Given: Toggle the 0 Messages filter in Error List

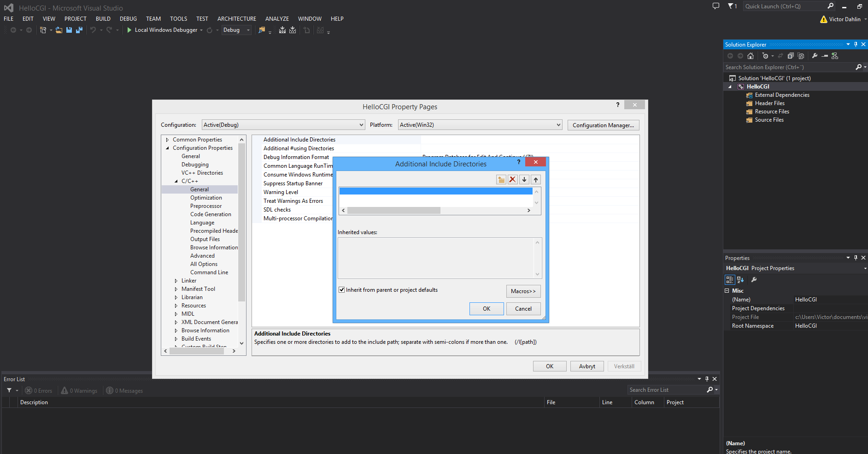Looking at the screenshot, I should point(124,391).
